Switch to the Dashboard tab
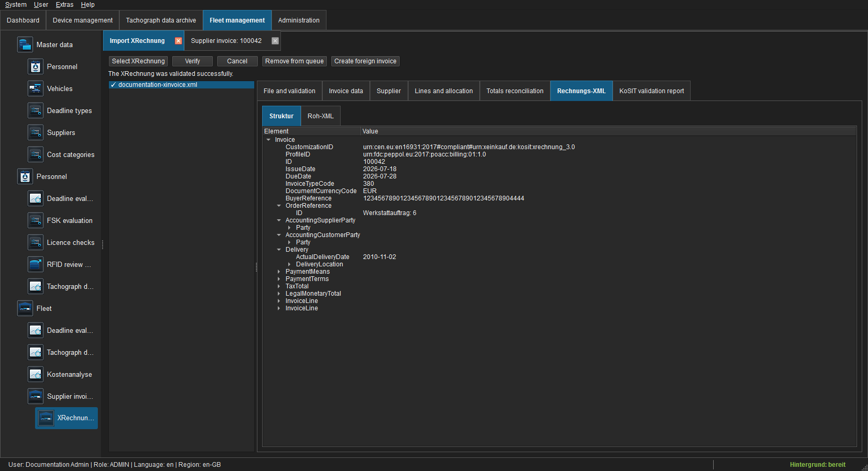 coord(23,20)
